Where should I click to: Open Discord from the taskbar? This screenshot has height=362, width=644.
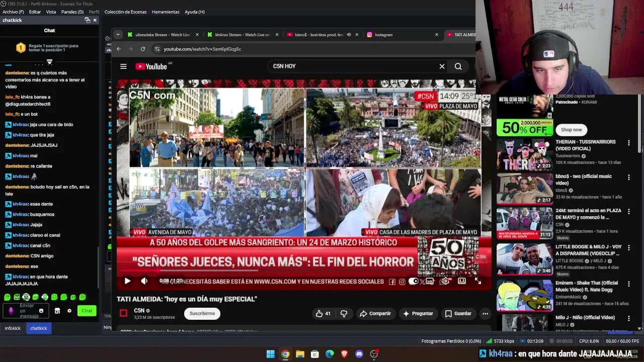click(359, 354)
